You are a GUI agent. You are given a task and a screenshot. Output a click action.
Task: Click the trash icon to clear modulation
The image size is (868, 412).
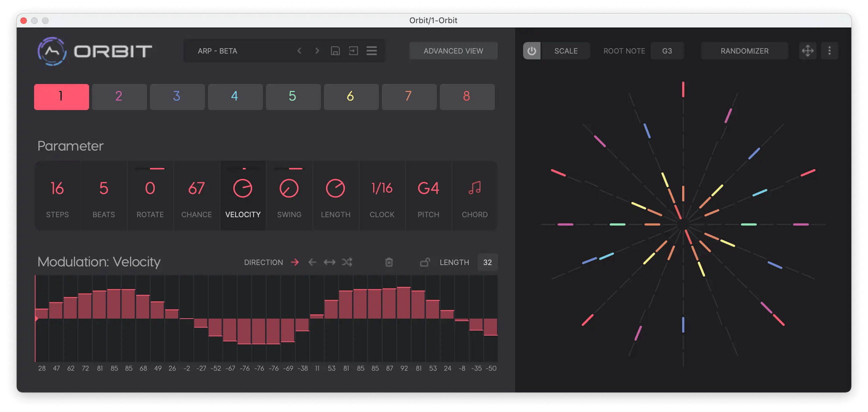pos(389,262)
